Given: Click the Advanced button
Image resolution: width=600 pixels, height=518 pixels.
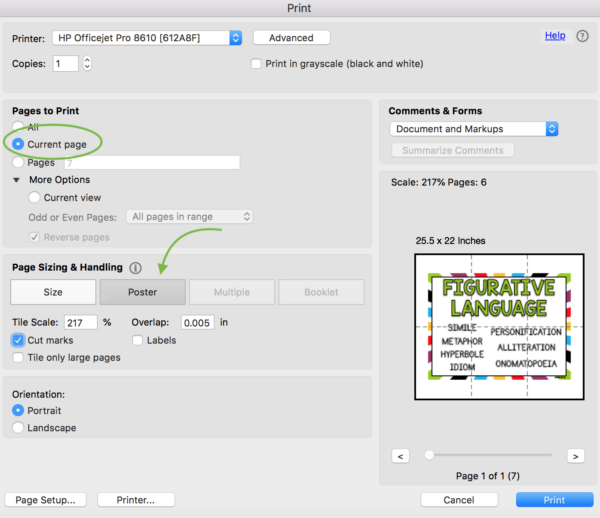Looking at the screenshot, I should click(291, 38).
